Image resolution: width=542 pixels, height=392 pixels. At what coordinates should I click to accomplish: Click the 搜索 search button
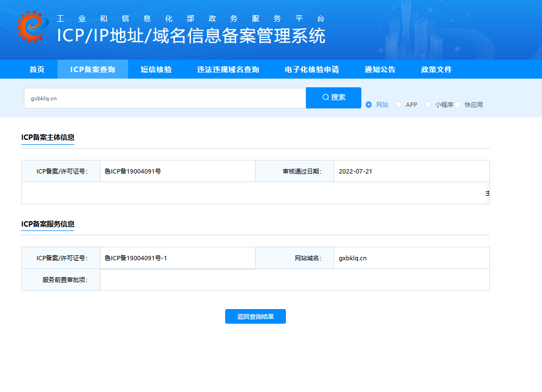[334, 98]
